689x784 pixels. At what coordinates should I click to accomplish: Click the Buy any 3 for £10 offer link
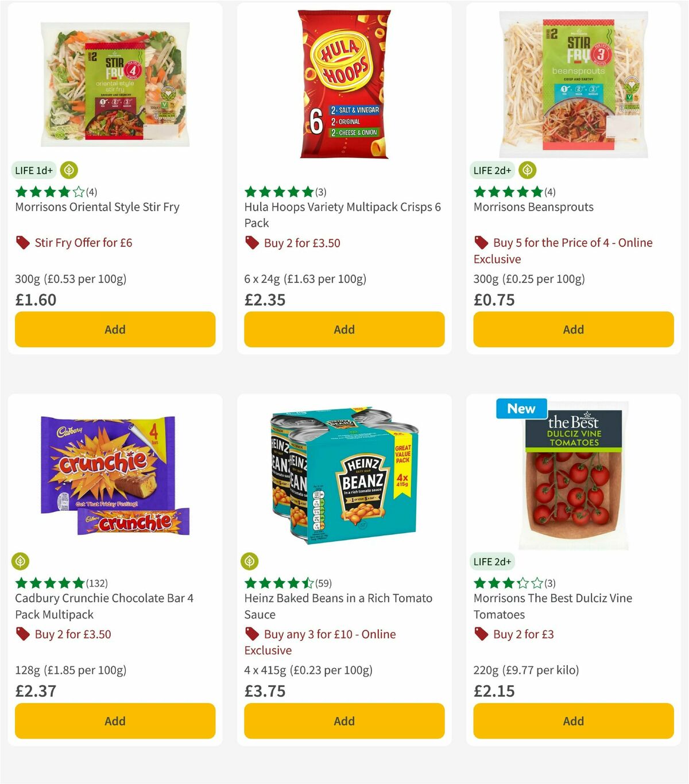click(x=329, y=634)
